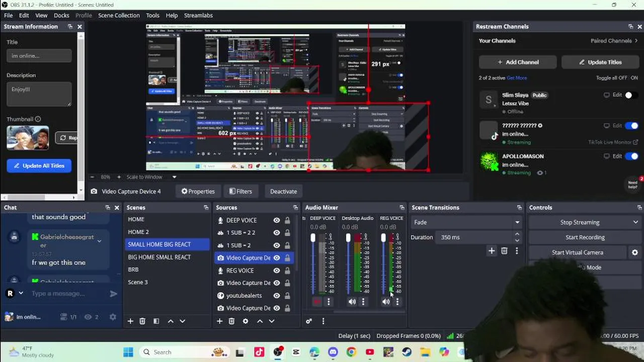Screen dimensions: 644x362
Task: Open virtual camera settings gear
Action: tap(635, 252)
